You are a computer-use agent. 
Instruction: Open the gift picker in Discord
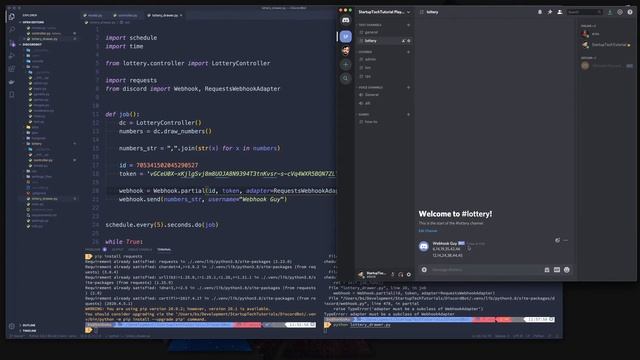coord(547,270)
